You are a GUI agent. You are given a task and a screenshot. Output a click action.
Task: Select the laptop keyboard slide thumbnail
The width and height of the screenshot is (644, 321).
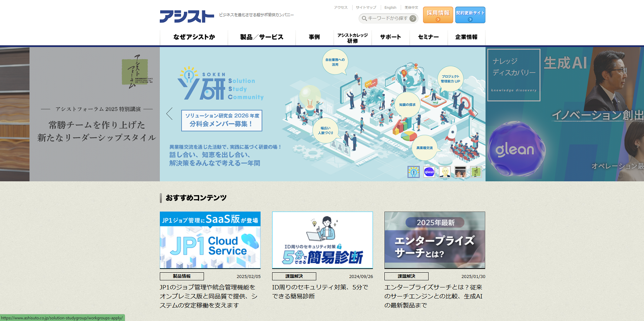point(460,172)
